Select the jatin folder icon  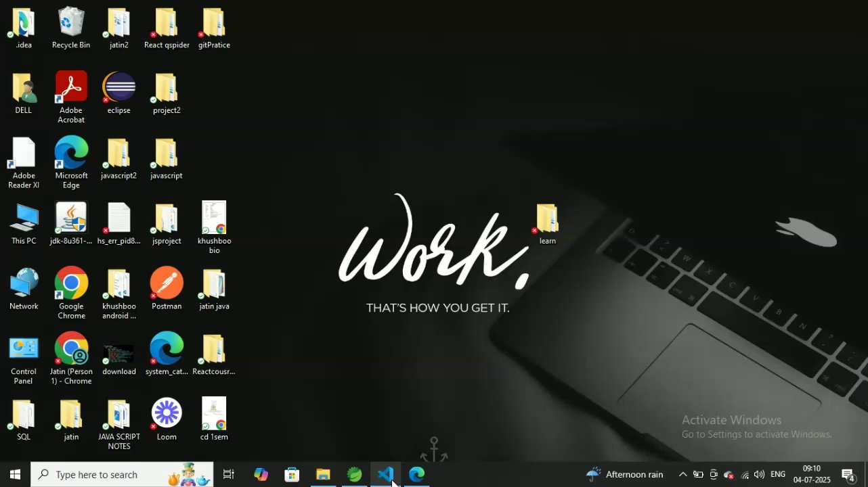(x=71, y=420)
